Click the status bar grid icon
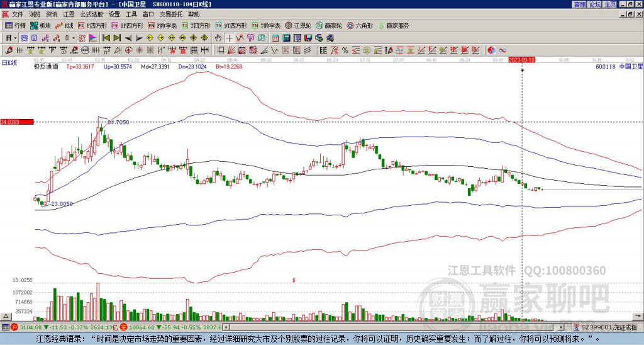 tap(5, 327)
